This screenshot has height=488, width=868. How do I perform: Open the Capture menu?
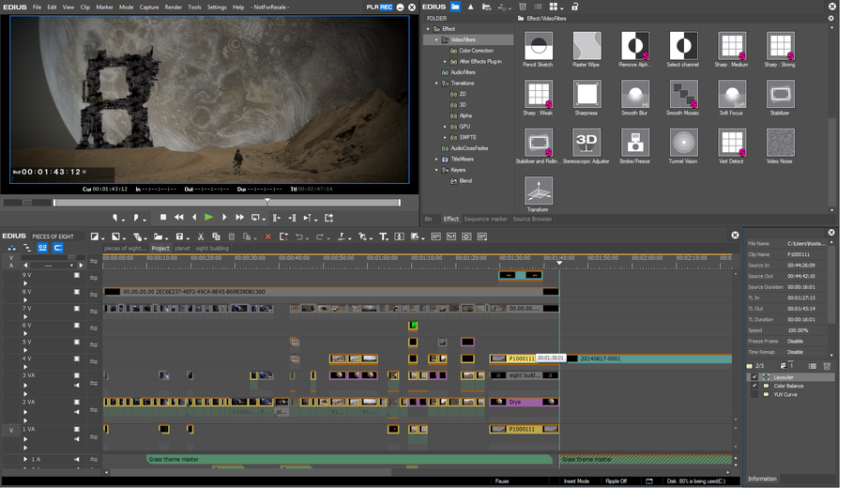tap(149, 7)
